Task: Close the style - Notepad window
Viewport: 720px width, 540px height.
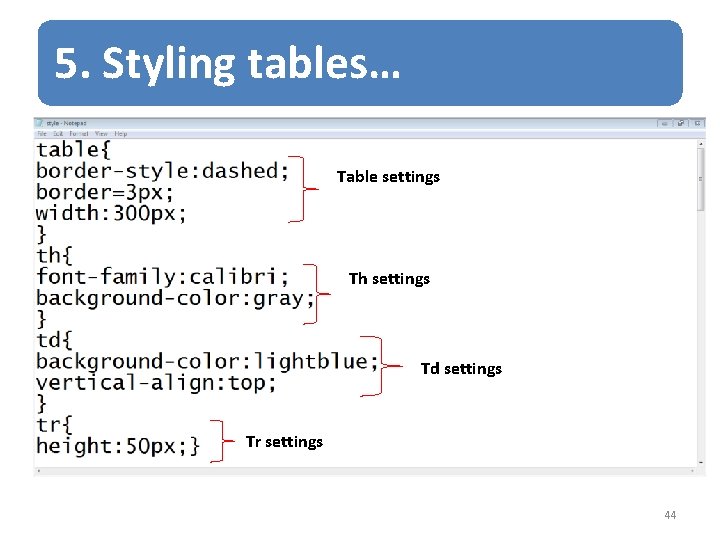Action: [697, 123]
